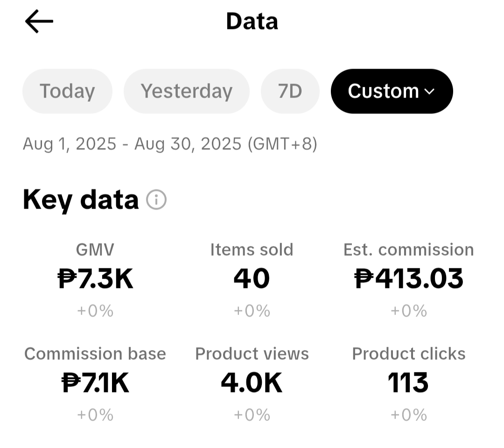Select the Items sold metric card
504x448 pixels.
tap(252, 280)
